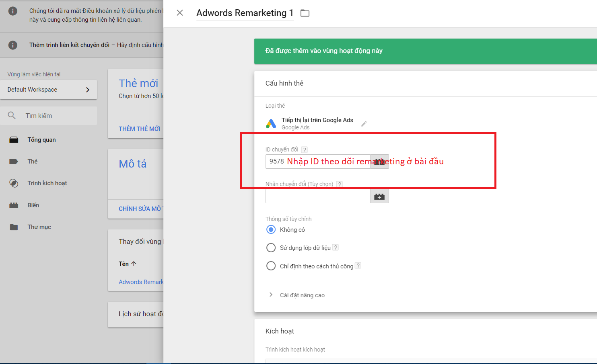The height and width of the screenshot is (364, 597).
Task: Focus the Nhãn chuyển đổi input field
Action: [318, 196]
